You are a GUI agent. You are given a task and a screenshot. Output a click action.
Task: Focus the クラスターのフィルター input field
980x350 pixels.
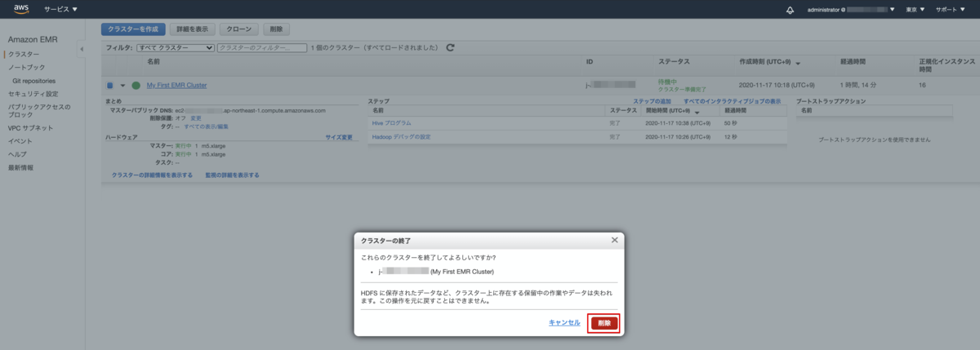[x=262, y=48]
